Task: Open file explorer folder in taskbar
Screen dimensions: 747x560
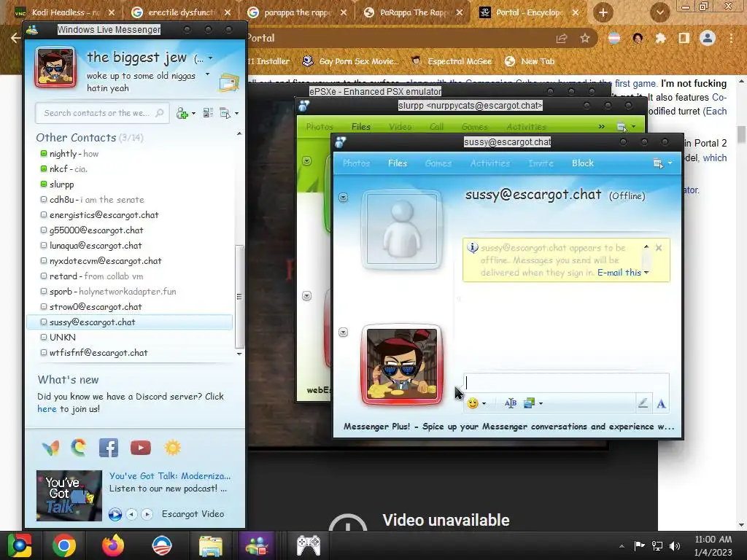Action: pos(211,546)
